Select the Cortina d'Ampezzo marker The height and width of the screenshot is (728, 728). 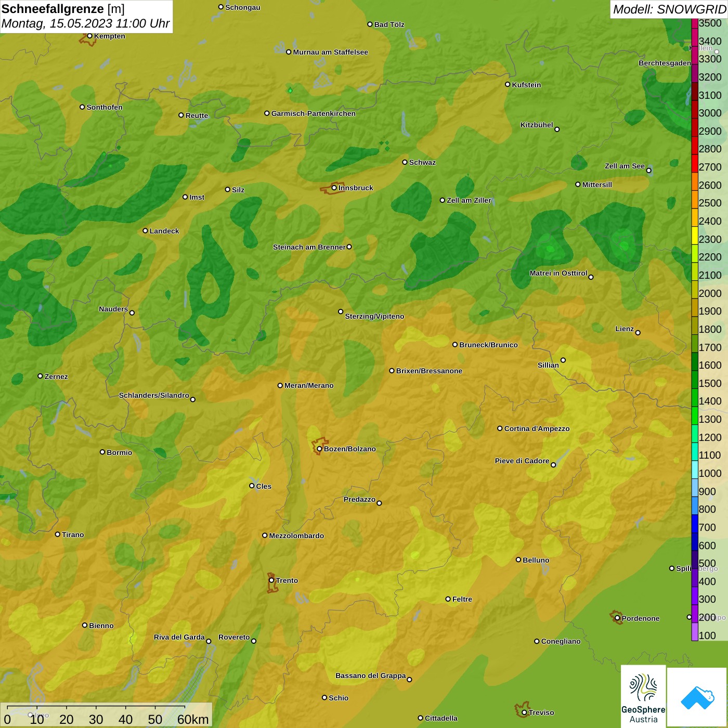point(500,428)
